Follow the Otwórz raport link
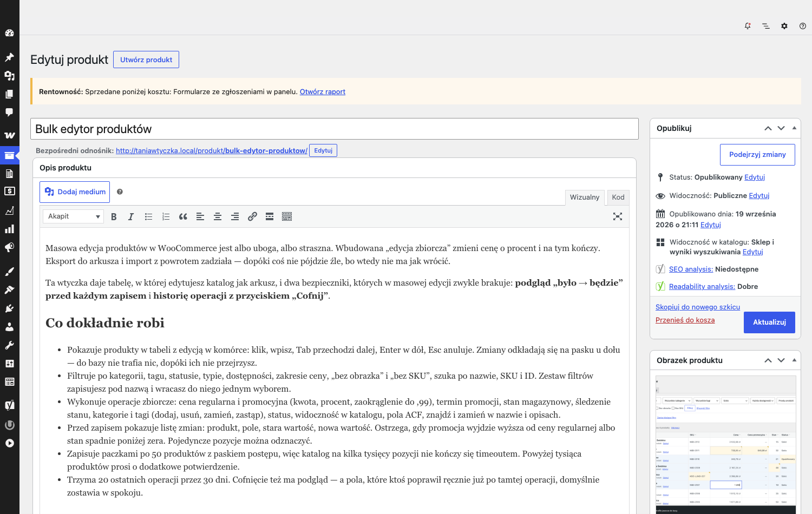This screenshot has height=514, width=812. point(323,92)
